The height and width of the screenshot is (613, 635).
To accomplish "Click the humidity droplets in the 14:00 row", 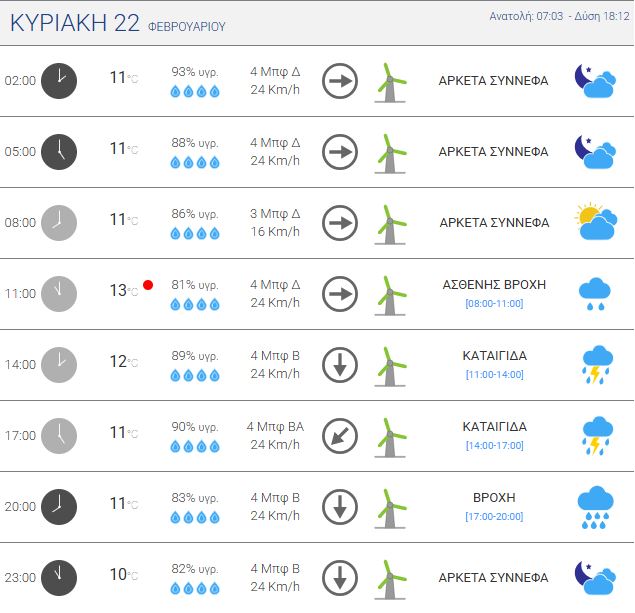I will [194, 375].
